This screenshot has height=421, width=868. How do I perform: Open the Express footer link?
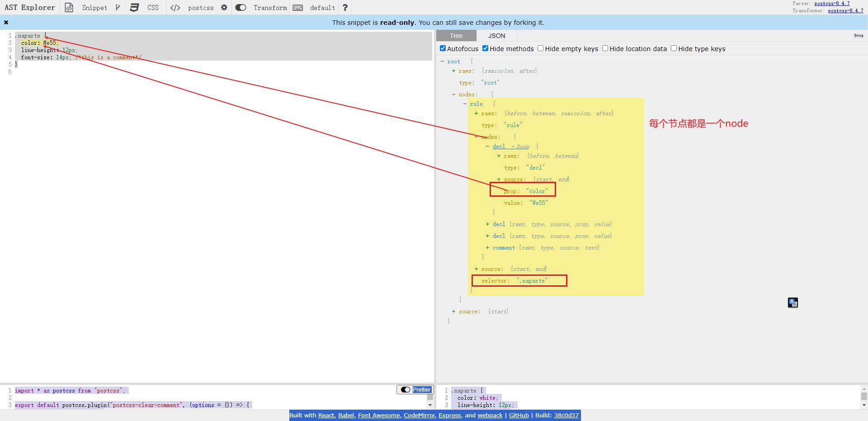(x=450, y=415)
